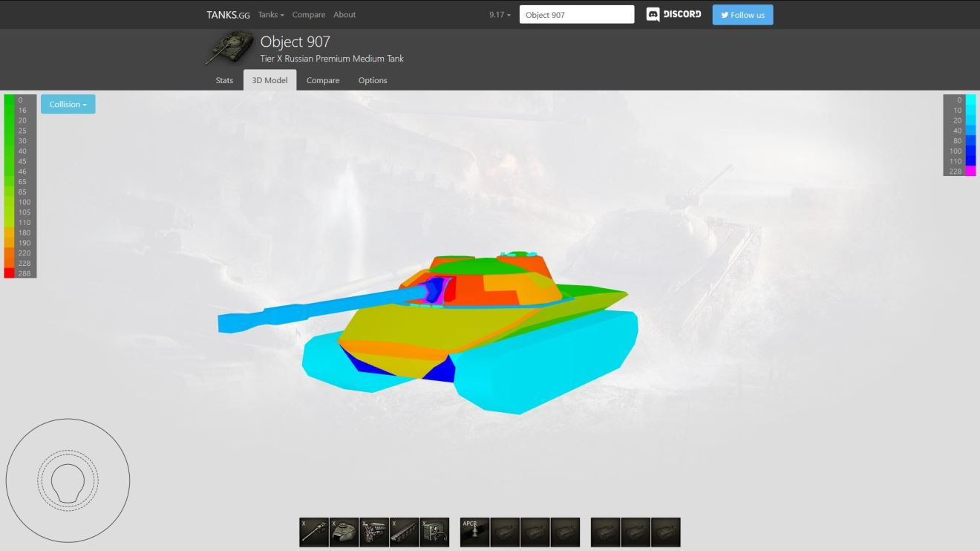Open the About link in navbar
980x551 pixels.
pyautogui.click(x=344, y=15)
